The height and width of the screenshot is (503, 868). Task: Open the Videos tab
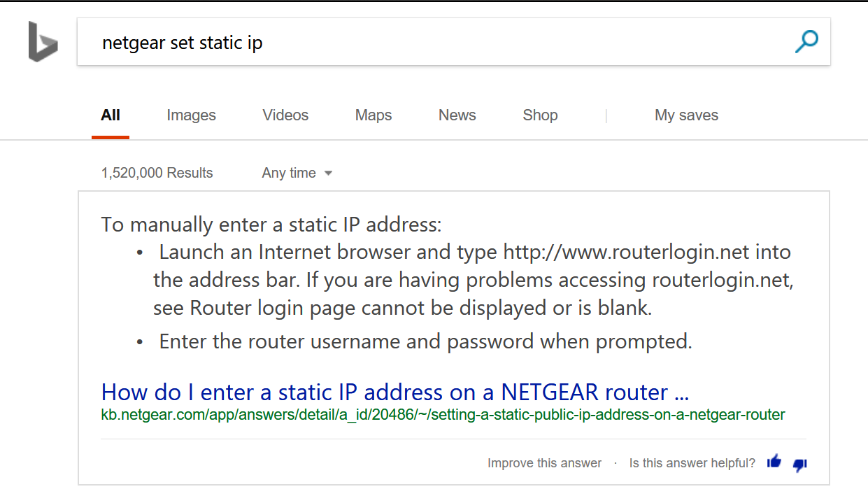[x=285, y=115]
